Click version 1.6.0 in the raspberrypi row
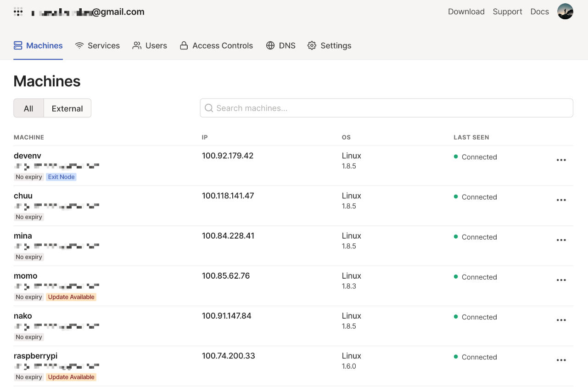 click(x=349, y=366)
